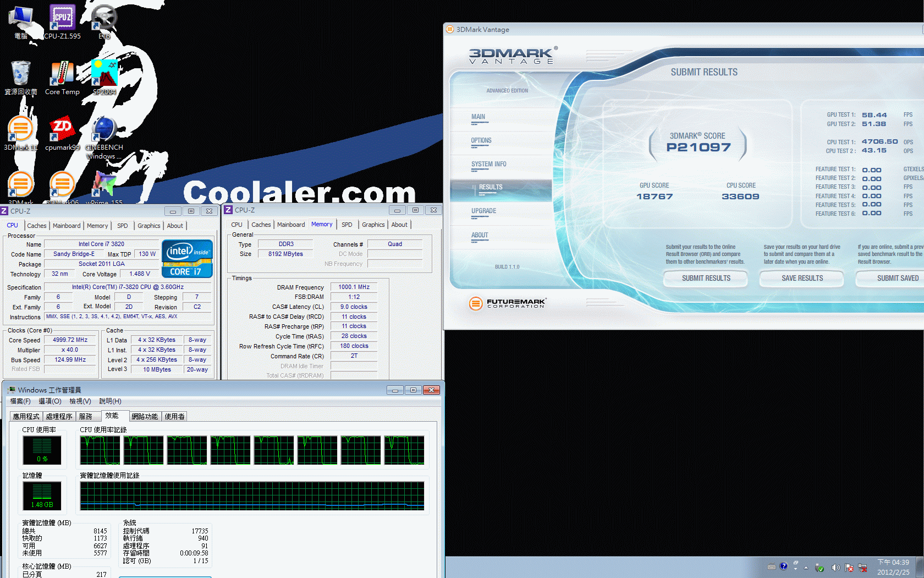Open Mainboard tab in right CPU-Z window
The height and width of the screenshot is (578, 924).
(291, 225)
